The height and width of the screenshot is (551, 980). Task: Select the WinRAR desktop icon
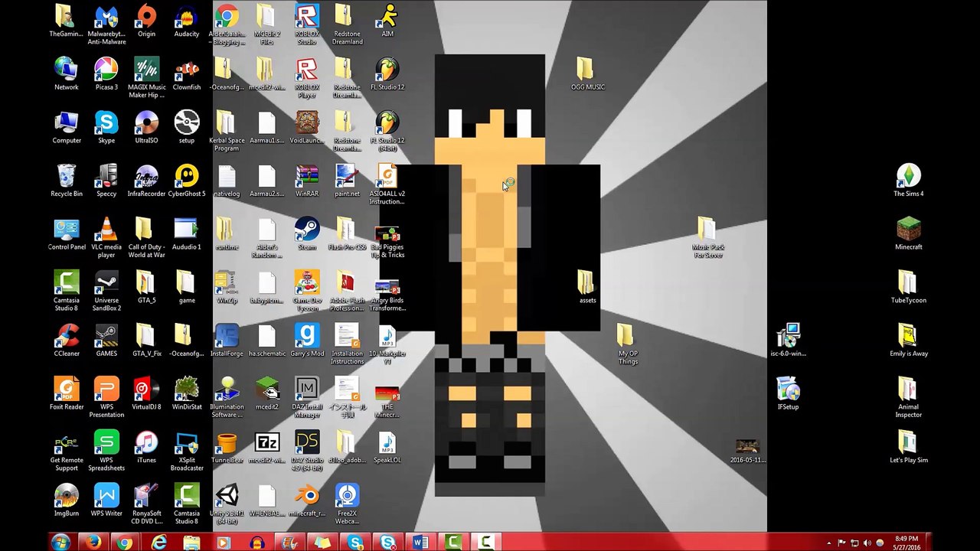tap(307, 181)
